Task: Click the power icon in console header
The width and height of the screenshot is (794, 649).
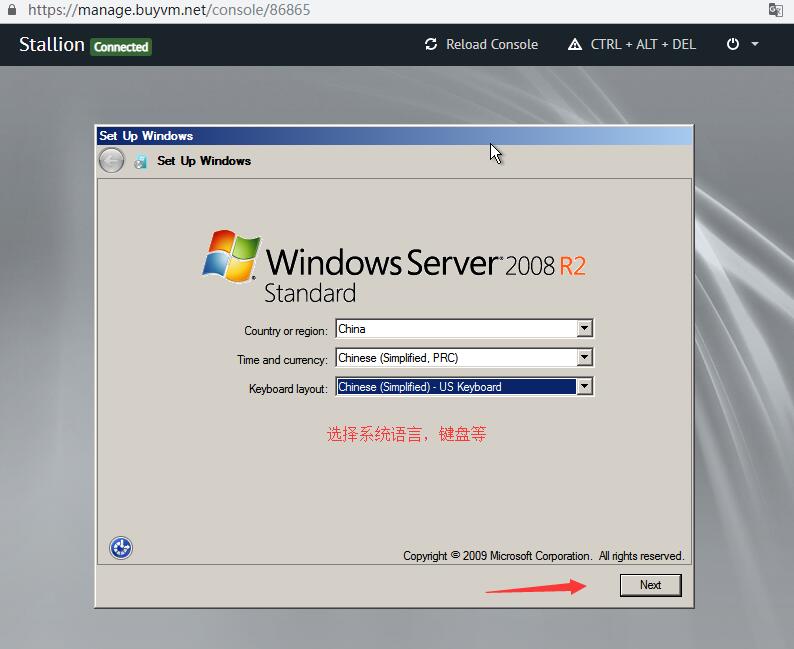Action: pyautogui.click(x=733, y=45)
